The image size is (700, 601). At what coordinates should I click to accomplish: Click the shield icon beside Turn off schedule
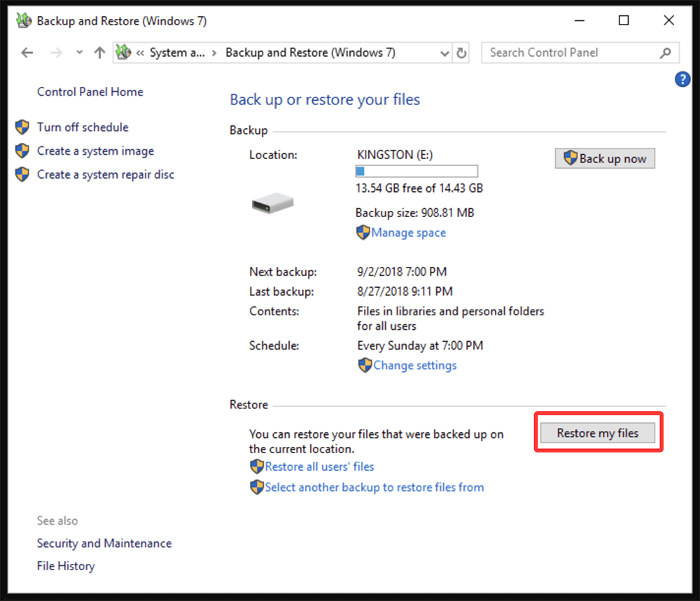point(22,127)
